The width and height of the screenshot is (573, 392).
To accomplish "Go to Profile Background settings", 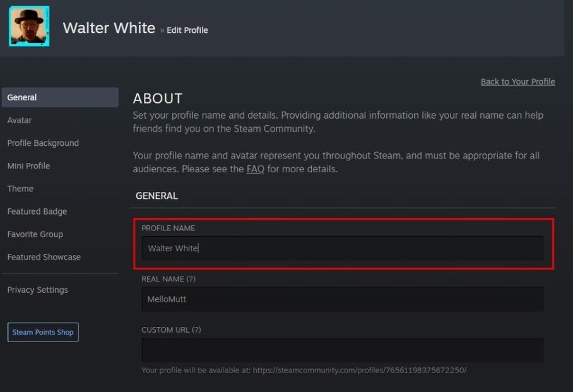I will (x=43, y=143).
